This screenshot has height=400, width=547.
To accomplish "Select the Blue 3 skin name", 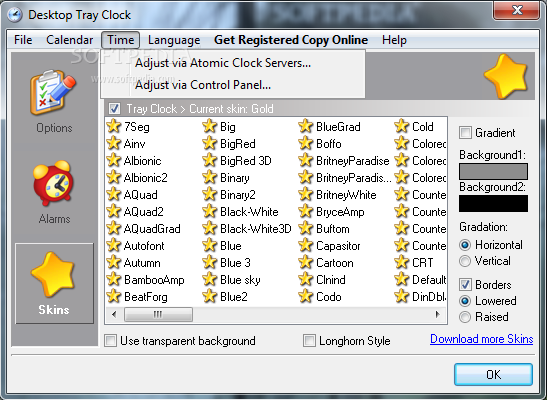I will [x=235, y=263].
